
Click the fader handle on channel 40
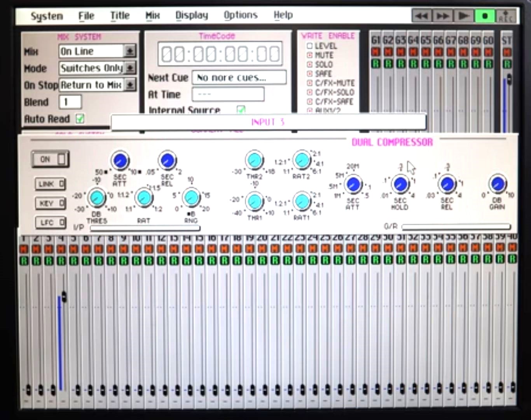[513, 387]
